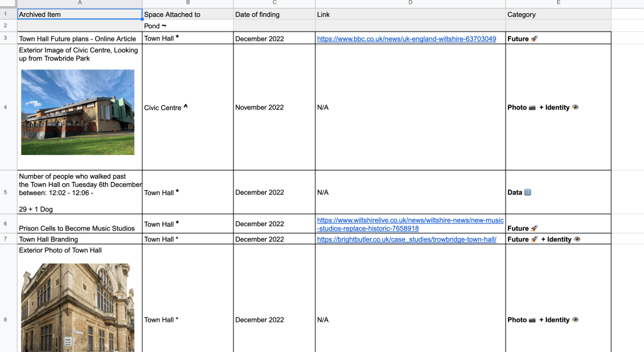Image resolution: width=644 pixels, height=352 pixels.
Task: Click the select-all corner box
Action: [x=8, y=3]
